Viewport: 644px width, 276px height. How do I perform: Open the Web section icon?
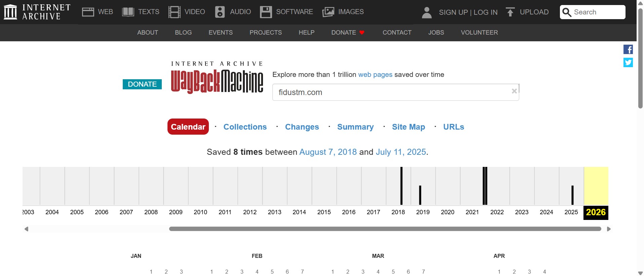point(88,12)
